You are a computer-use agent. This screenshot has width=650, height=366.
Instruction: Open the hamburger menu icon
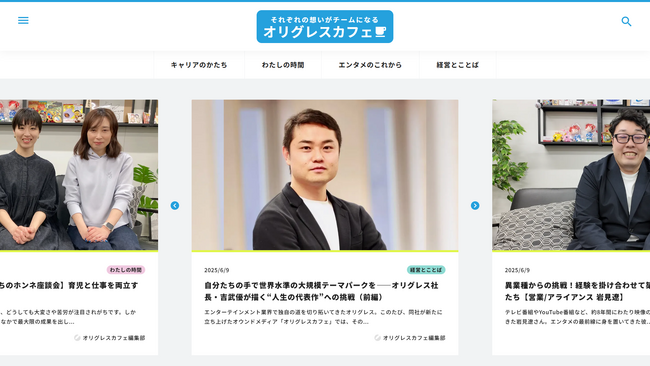click(23, 20)
